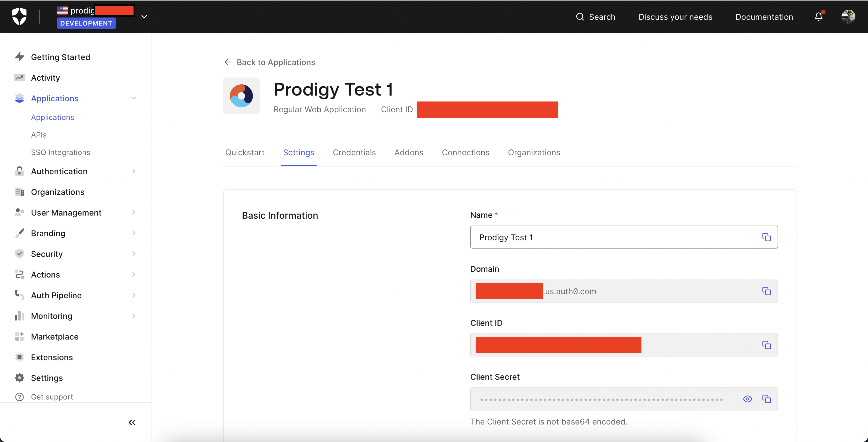This screenshot has width=868, height=442.
Task: Click the Security shield icon
Action: pyautogui.click(x=20, y=254)
